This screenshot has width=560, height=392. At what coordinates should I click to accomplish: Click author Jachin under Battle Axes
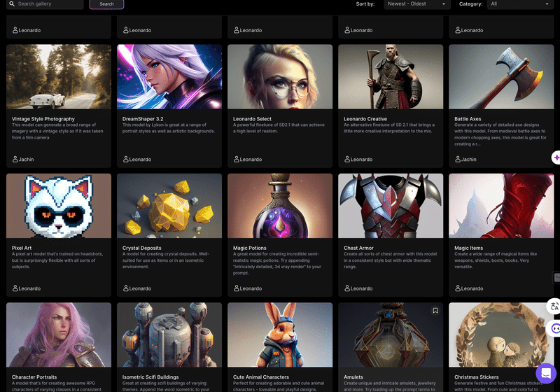(x=465, y=159)
